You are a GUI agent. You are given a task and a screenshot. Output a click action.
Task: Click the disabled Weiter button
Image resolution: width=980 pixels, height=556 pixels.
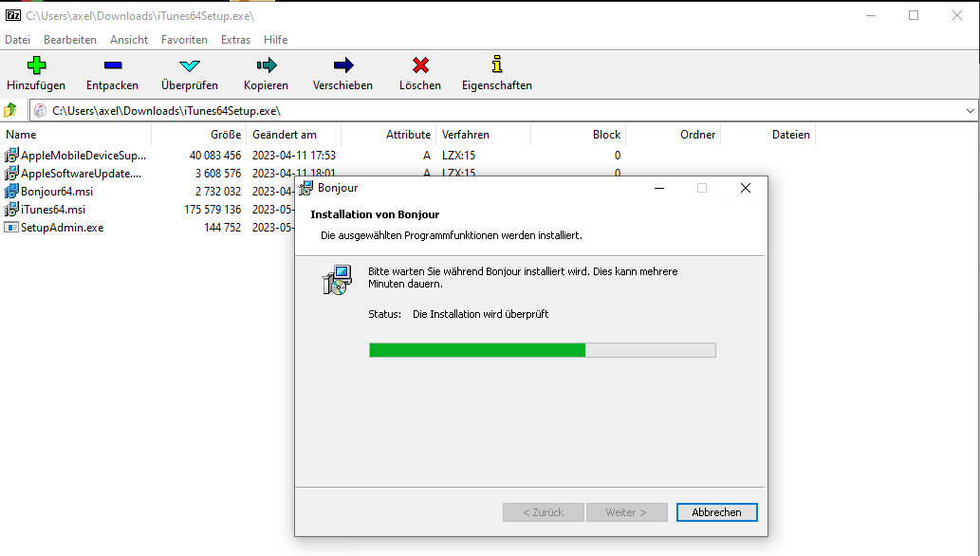[626, 512]
